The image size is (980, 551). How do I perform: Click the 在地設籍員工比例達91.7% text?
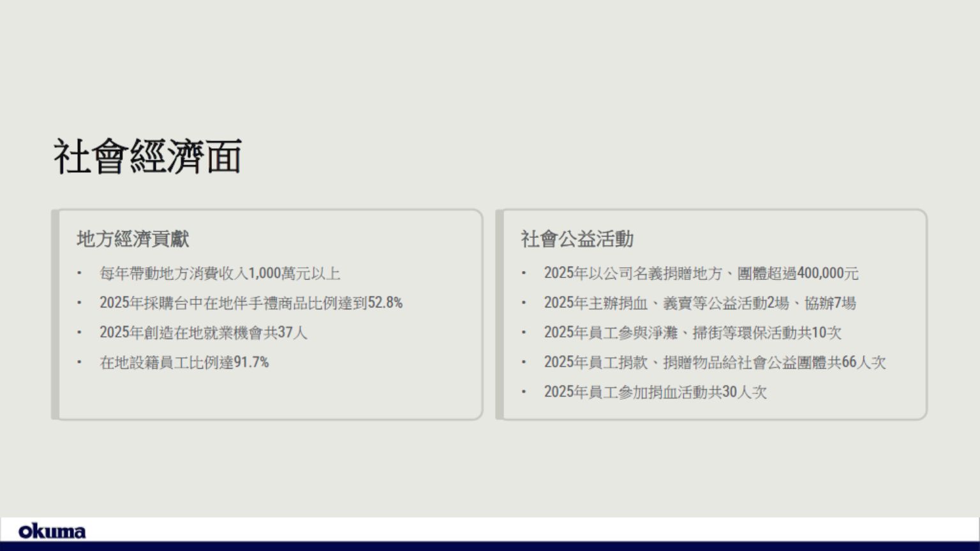184,362
